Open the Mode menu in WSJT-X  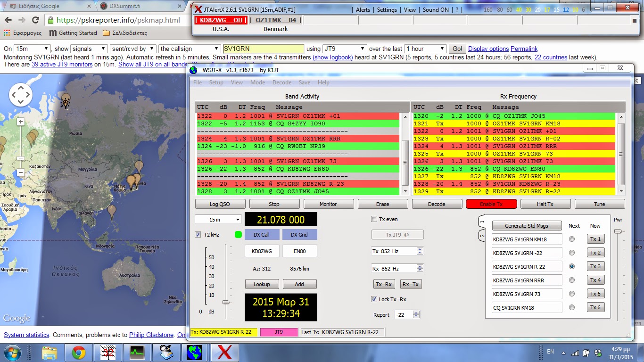[x=257, y=82]
